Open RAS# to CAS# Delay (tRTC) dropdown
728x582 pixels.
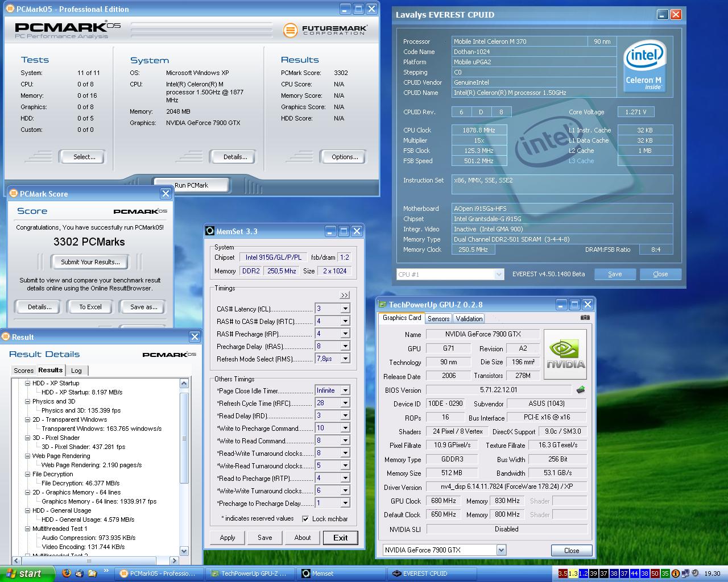click(345, 321)
